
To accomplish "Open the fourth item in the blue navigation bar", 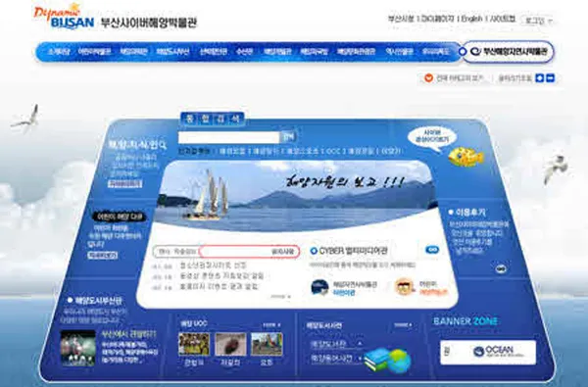I will click(172, 51).
